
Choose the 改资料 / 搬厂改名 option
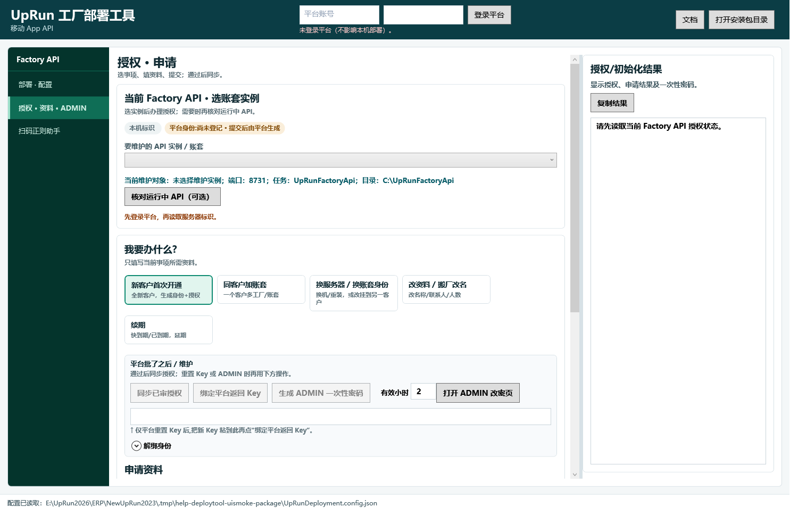pyautogui.click(x=446, y=289)
